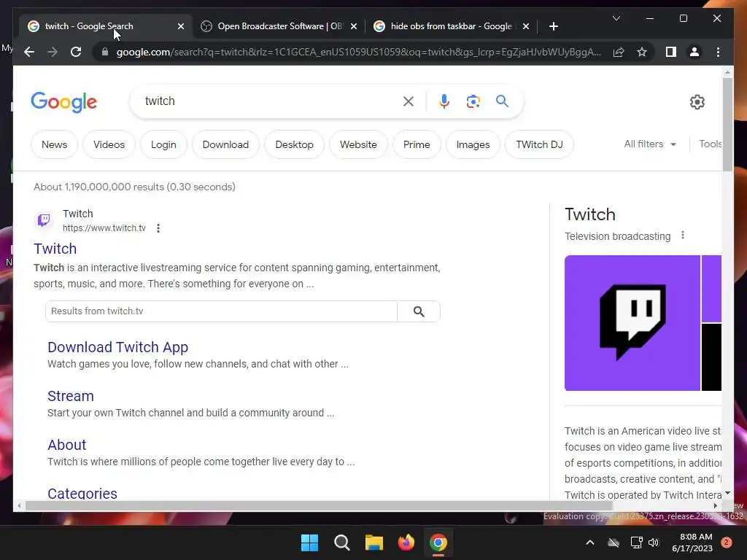Filter results by News

pyautogui.click(x=54, y=144)
